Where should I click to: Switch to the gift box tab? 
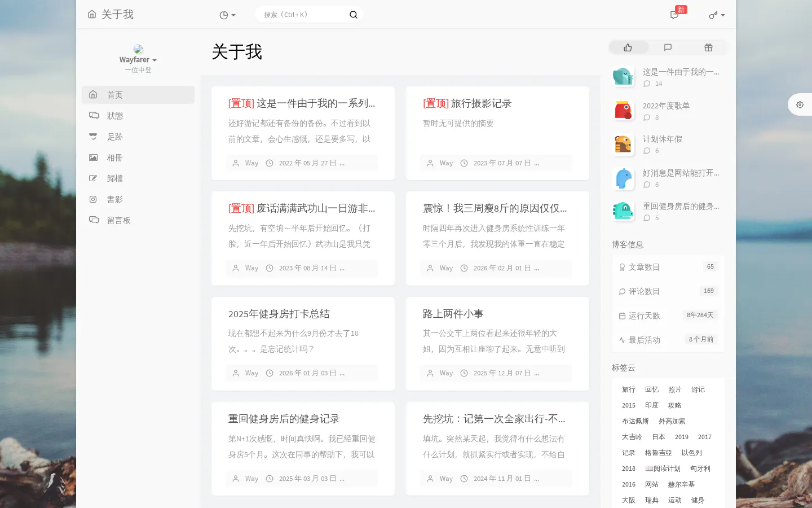pos(708,47)
